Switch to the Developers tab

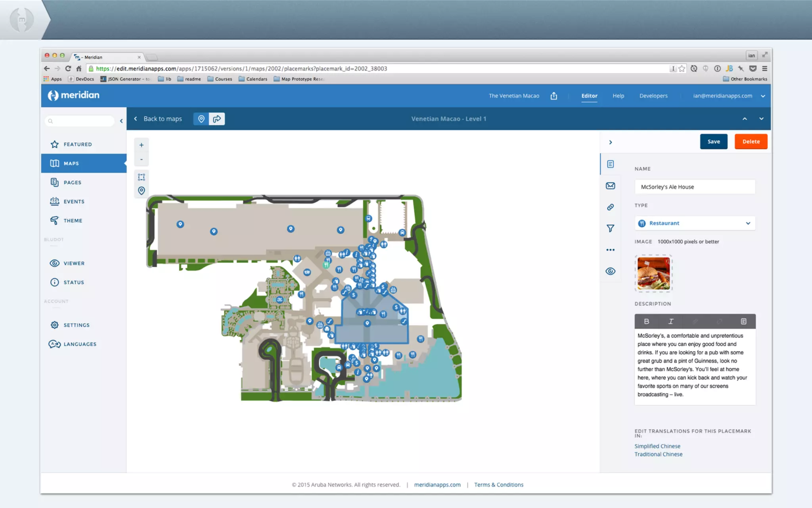pyautogui.click(x=653, y=96)
